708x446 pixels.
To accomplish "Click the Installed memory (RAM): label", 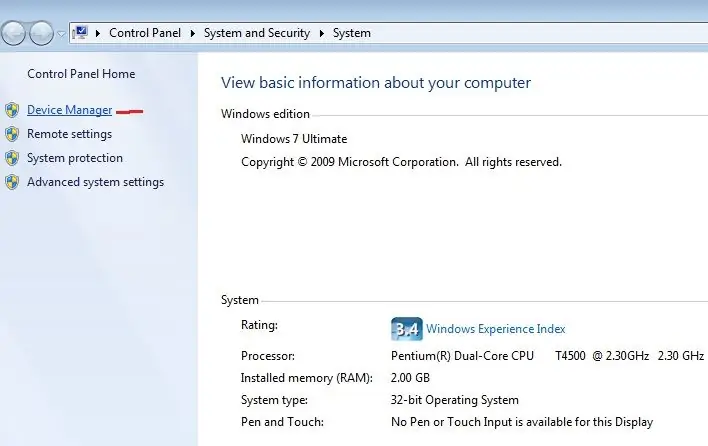I will (x=307, y=378).
